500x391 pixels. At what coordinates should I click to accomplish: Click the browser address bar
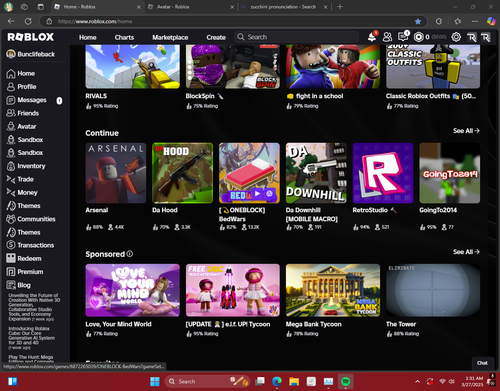(x=233, y=21)
